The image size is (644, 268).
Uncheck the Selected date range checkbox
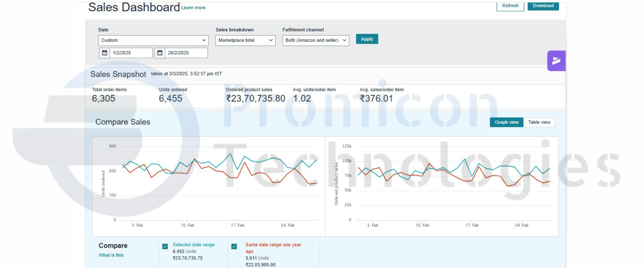165,247
